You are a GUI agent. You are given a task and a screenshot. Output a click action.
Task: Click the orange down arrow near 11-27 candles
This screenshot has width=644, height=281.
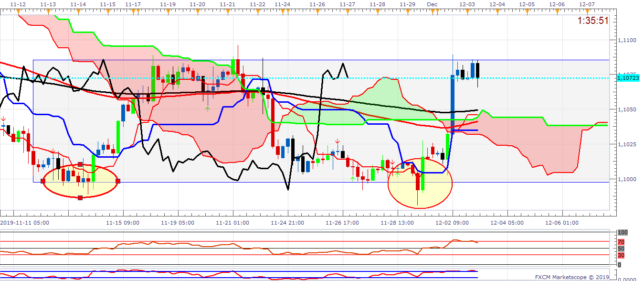click(x=338, y=140)
